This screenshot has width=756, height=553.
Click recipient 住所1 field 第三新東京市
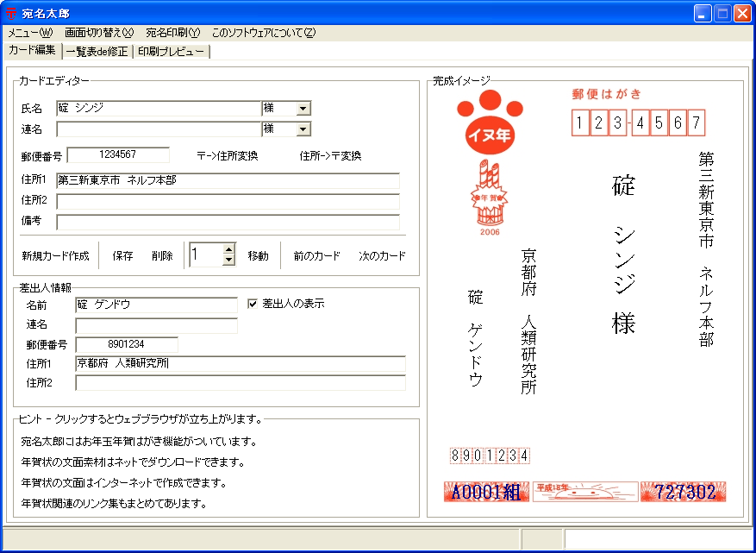coord(228,180)
